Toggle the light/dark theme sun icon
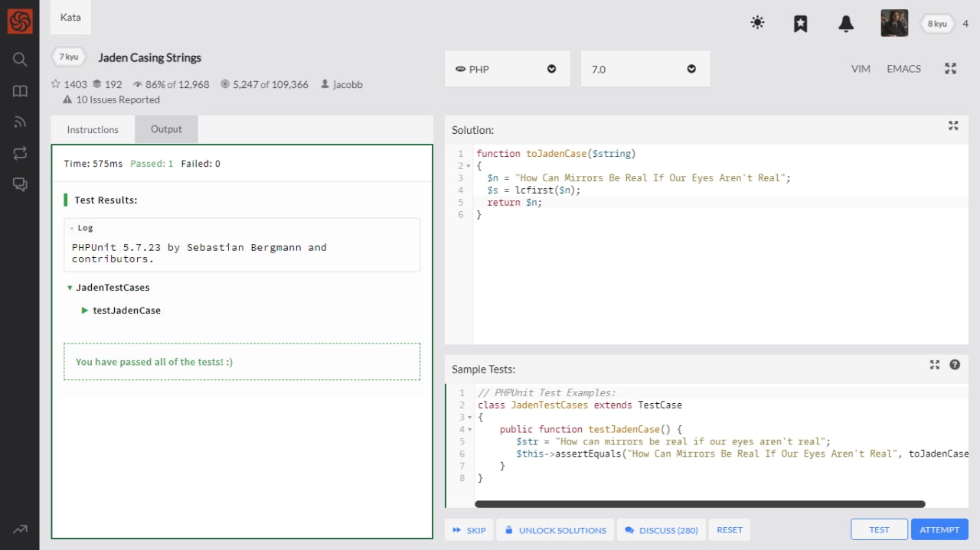Screen dimensions: 980x550 [x=757, y=23]
